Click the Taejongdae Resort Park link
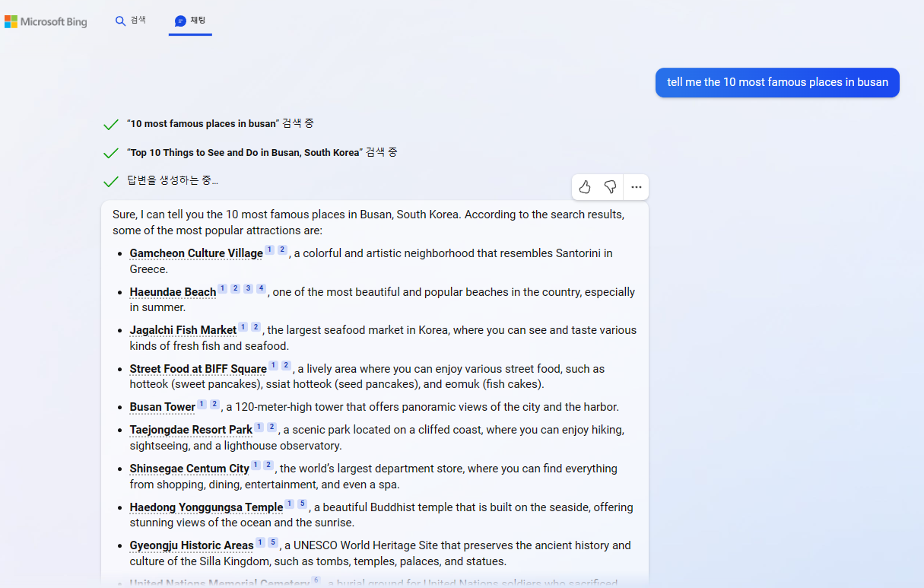This screenshot has width=924, height=588. click(x=191, y=430)
